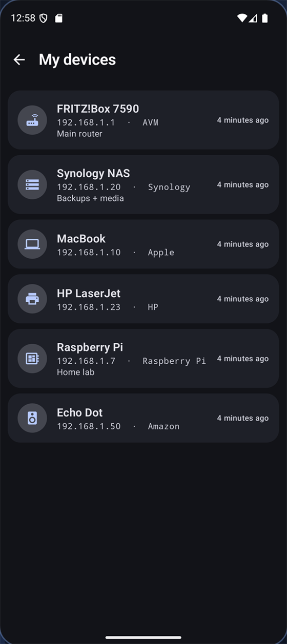Tap the board icon for Raspberry Pi
This screenshot has width=287, height=644.
32,358
